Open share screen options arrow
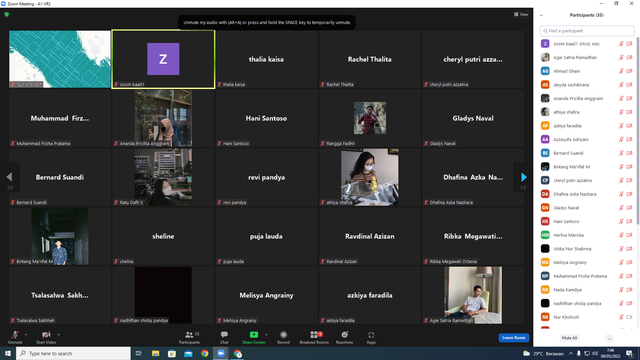The width and height of the screenshot is (640, 360). pos(267,335)
